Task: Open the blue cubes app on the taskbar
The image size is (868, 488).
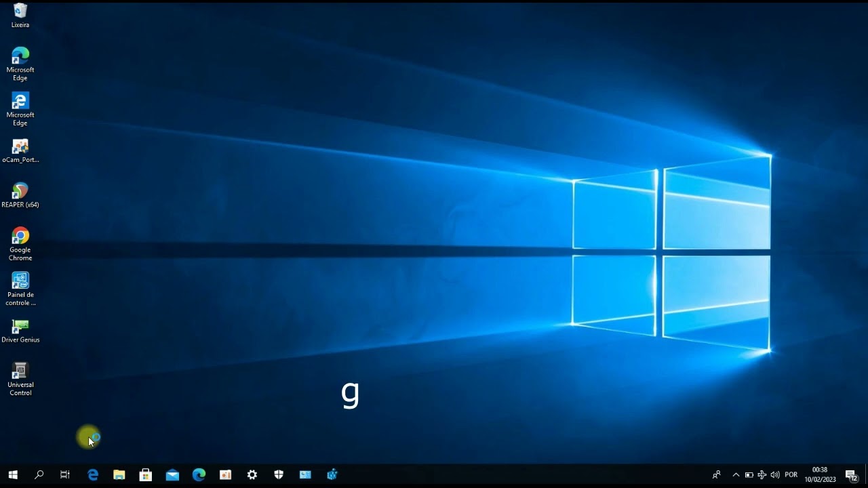Action: (332, 475)
